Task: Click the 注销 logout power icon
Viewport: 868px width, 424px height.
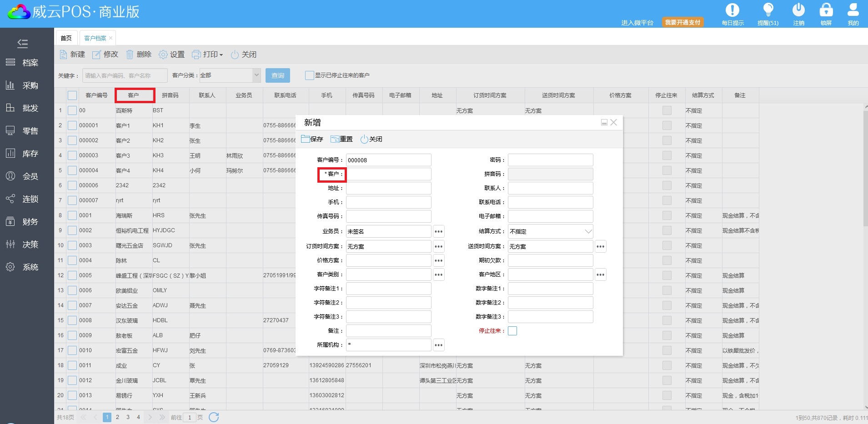Action: (x=798, y=10)
